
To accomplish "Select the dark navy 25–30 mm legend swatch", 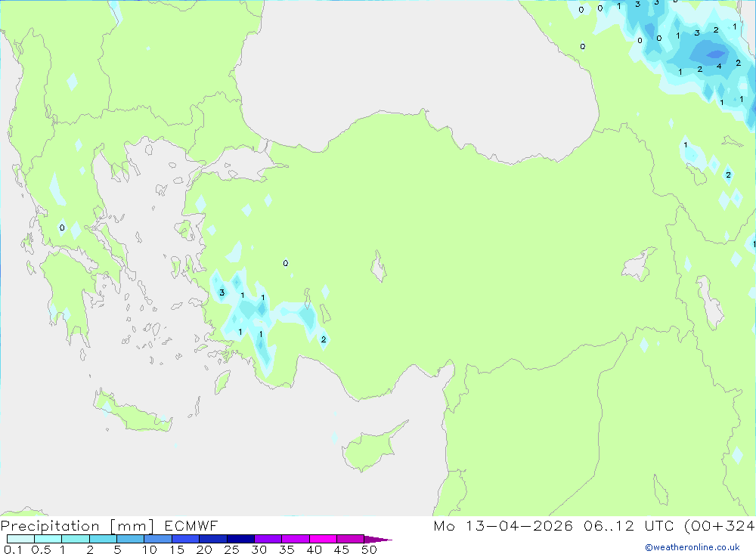I will [240, 539].
